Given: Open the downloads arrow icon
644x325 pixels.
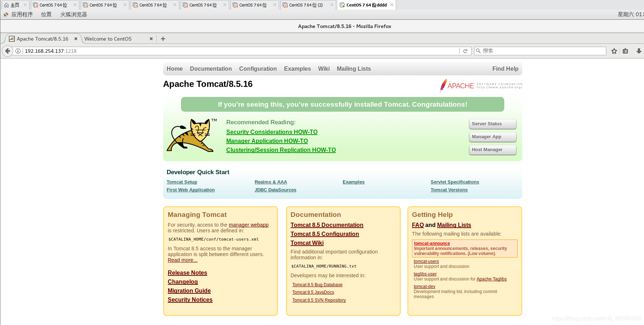Looking at the screenshot, I should pos(639,51).
